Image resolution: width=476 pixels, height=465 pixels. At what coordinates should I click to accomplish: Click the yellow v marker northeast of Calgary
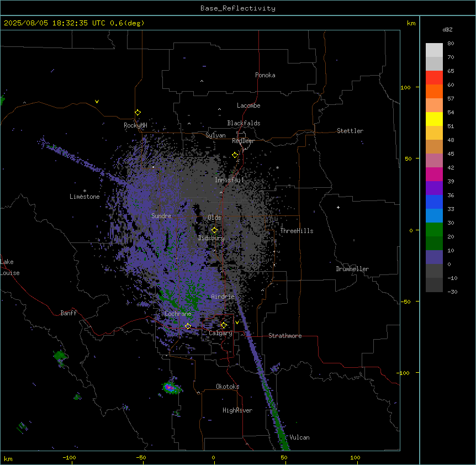pyautogui.click(x=237, y=323)
